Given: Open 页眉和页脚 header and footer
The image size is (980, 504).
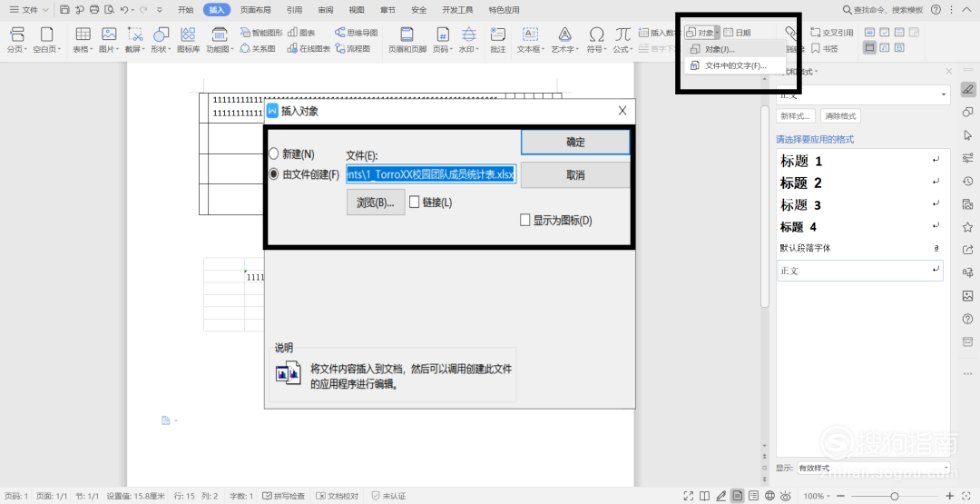Looking at the screenshot, I should 407,40.
